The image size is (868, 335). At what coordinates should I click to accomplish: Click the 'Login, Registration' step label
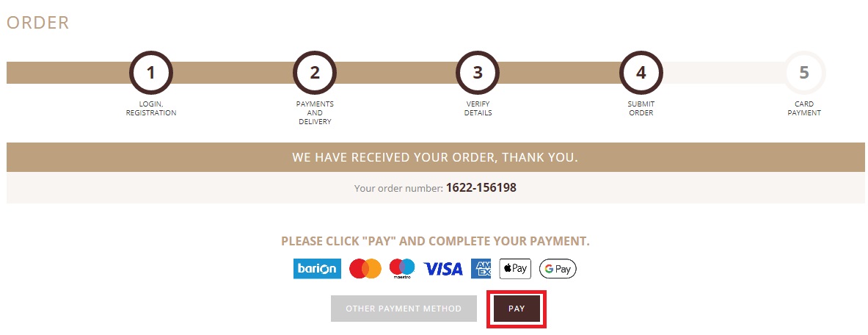(x=151, y=108)
